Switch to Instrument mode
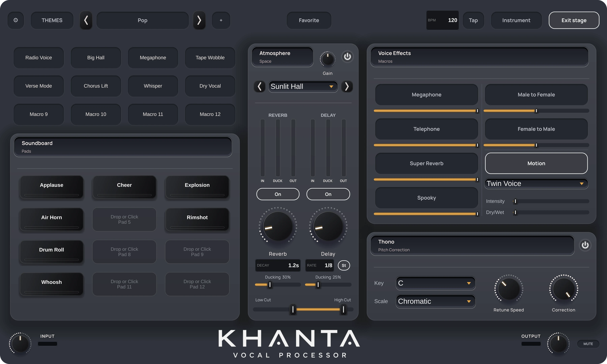 click(x=516, y=20)
